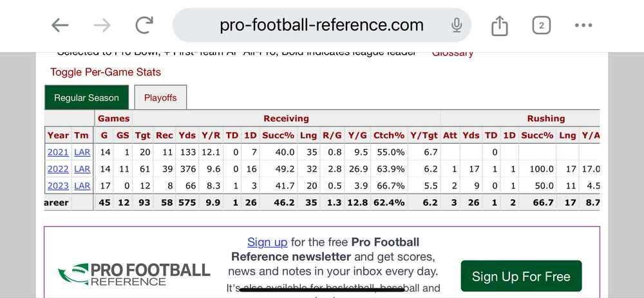Reload the current page
This screenshot has height=298, width=644.
pos(144,25)
